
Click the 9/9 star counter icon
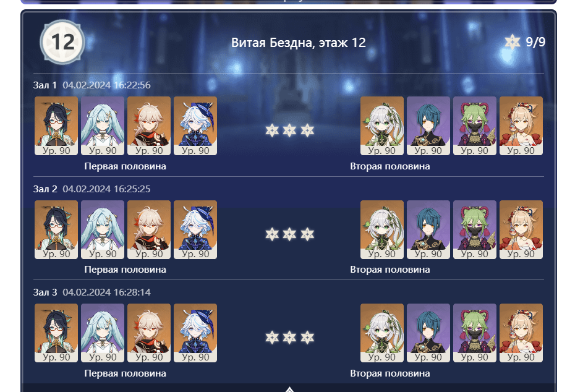[x=512, y=42]
